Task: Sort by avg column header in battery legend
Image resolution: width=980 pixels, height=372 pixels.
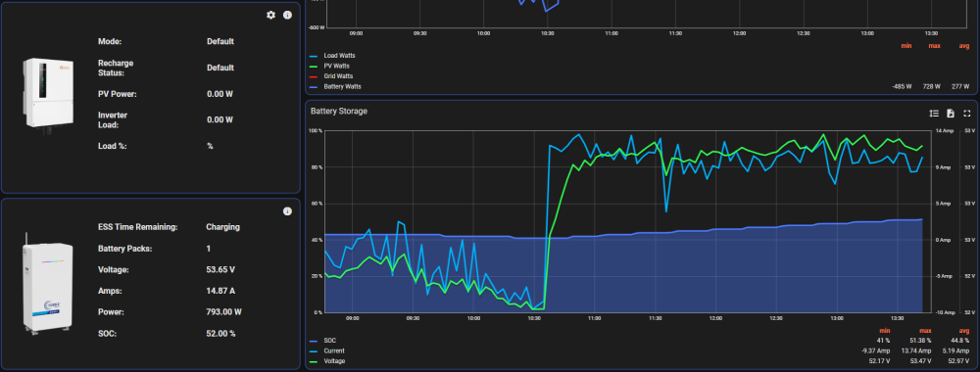Action: point(963,330)
